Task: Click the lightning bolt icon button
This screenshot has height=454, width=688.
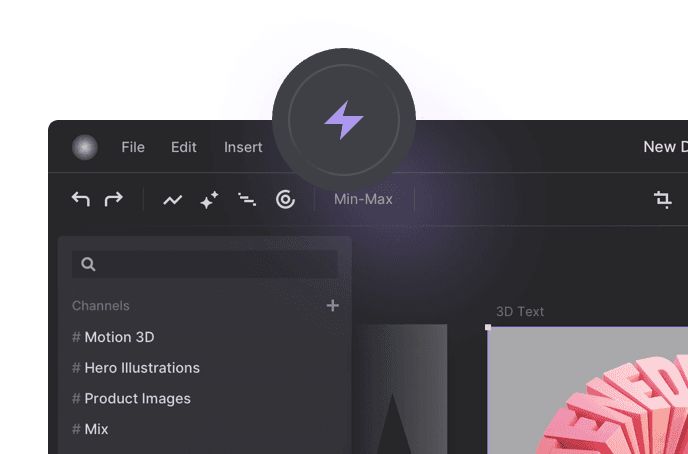Action: (x=344, y=122)
